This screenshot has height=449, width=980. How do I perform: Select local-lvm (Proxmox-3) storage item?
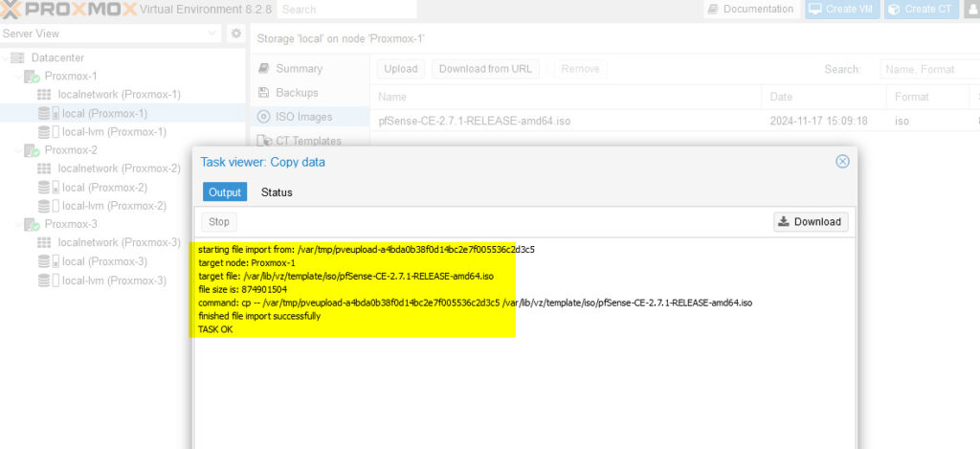click(x=115, y=281)
